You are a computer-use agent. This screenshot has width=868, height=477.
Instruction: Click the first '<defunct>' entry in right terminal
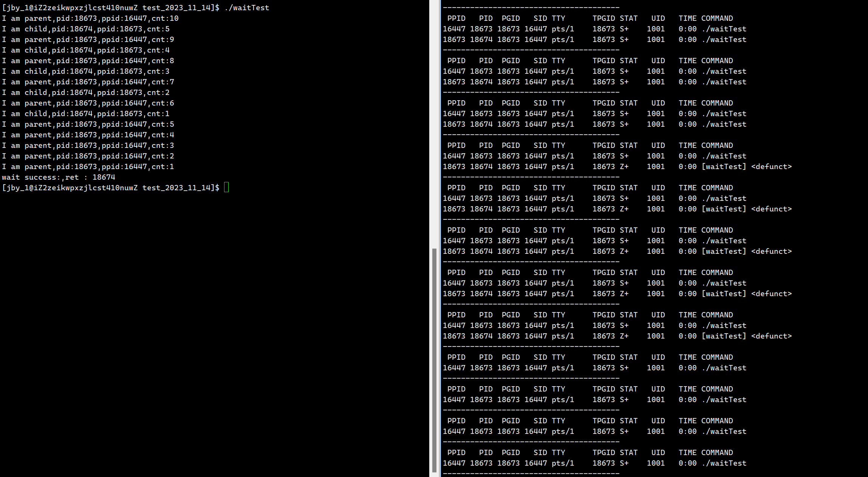coord(772,166)
